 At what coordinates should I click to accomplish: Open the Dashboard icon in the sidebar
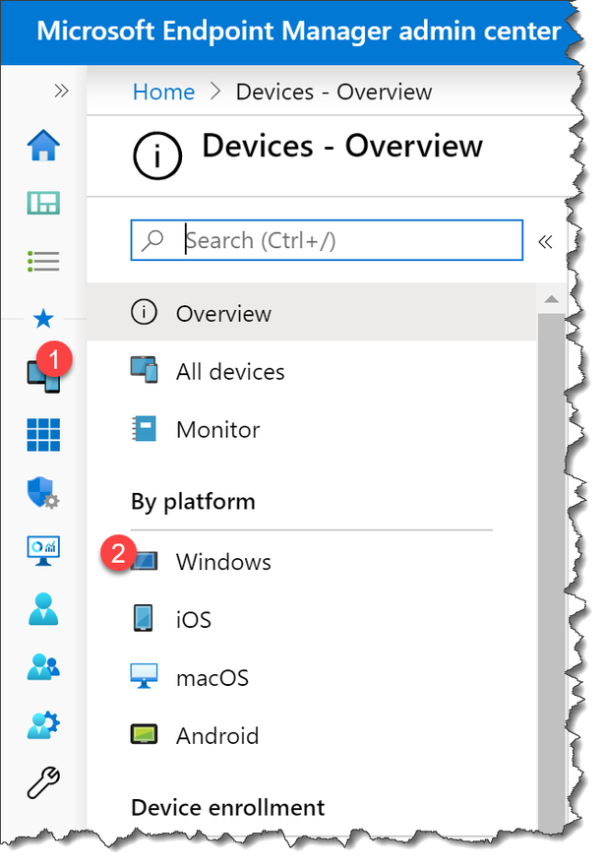coord(43,203)
